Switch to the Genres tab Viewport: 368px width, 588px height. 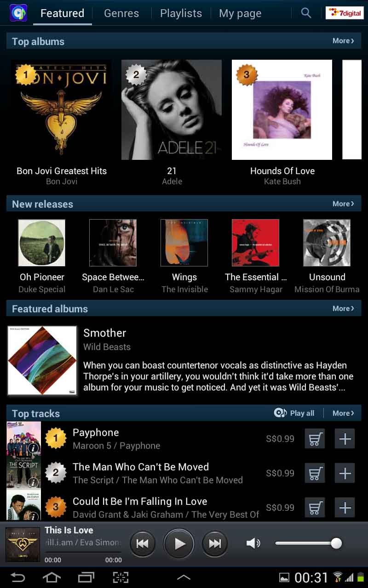click(121, 13)
